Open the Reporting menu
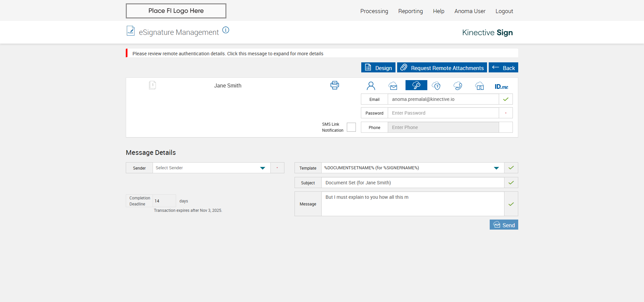This screenshot has width=644, height=302. point(410,11)
